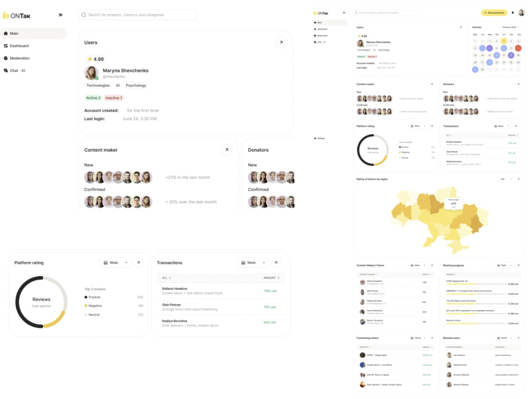The height and width of the screenshot is (399, 532).
Task: Click the Technologies tag in enlarged view
Action: click(x=98, y=86)
